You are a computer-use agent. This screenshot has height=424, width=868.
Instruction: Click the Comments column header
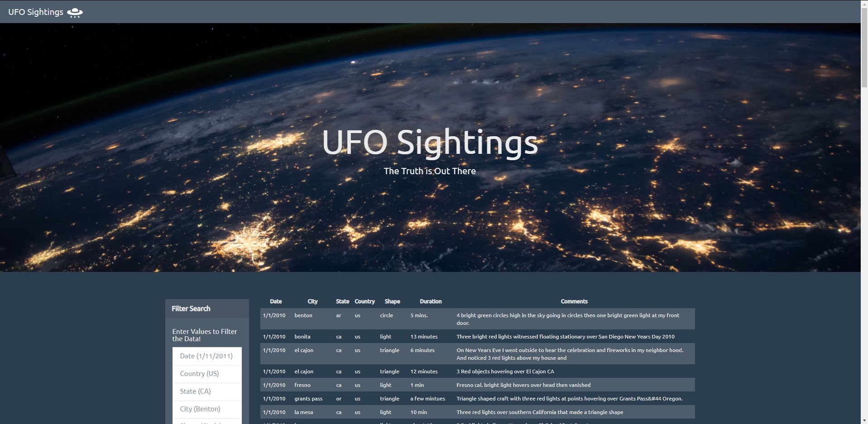pyautogui.click(x=574, y=301)
